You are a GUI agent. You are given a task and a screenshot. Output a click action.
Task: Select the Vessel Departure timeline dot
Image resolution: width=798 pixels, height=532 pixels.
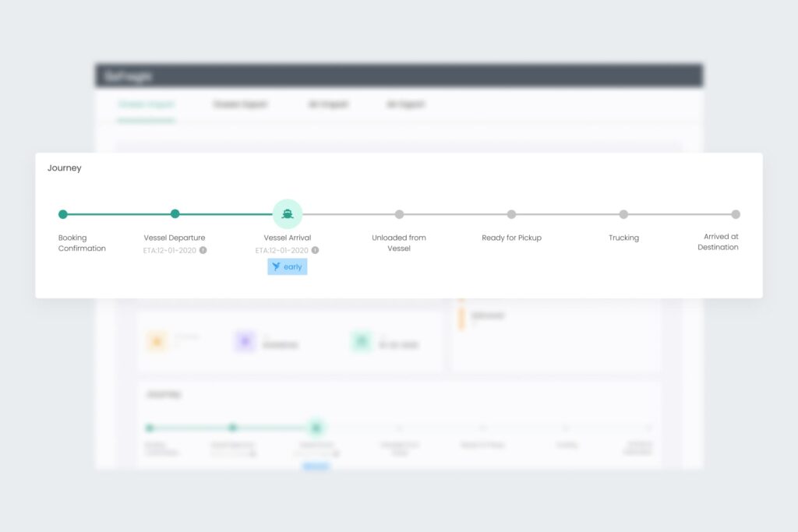(175, 214)
